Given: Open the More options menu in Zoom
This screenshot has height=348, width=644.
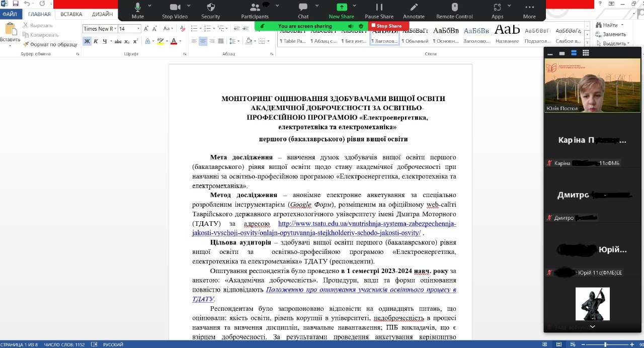Looking at the screenshot, I should [x=529, y=11].
